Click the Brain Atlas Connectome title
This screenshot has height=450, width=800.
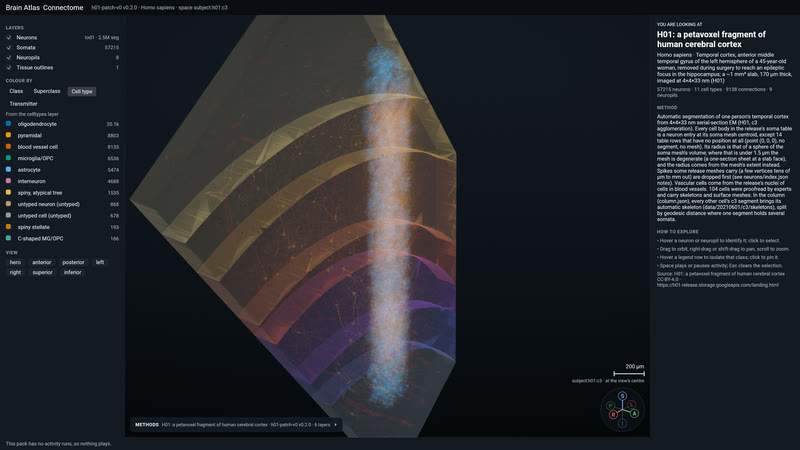pos(44,8)
